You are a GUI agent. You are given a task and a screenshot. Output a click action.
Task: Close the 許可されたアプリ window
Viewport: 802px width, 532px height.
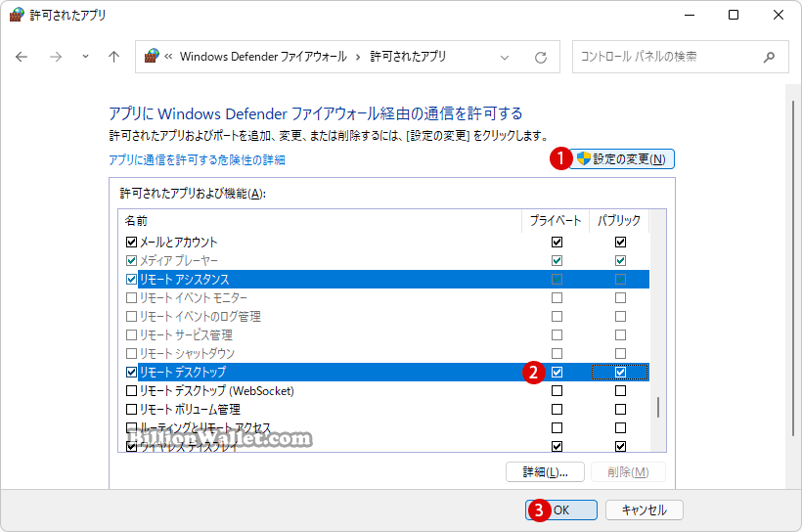coord(778,16)
